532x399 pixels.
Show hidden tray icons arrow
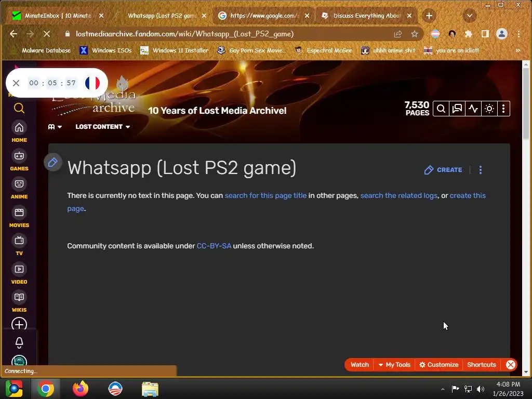click(x=443, y=389)
